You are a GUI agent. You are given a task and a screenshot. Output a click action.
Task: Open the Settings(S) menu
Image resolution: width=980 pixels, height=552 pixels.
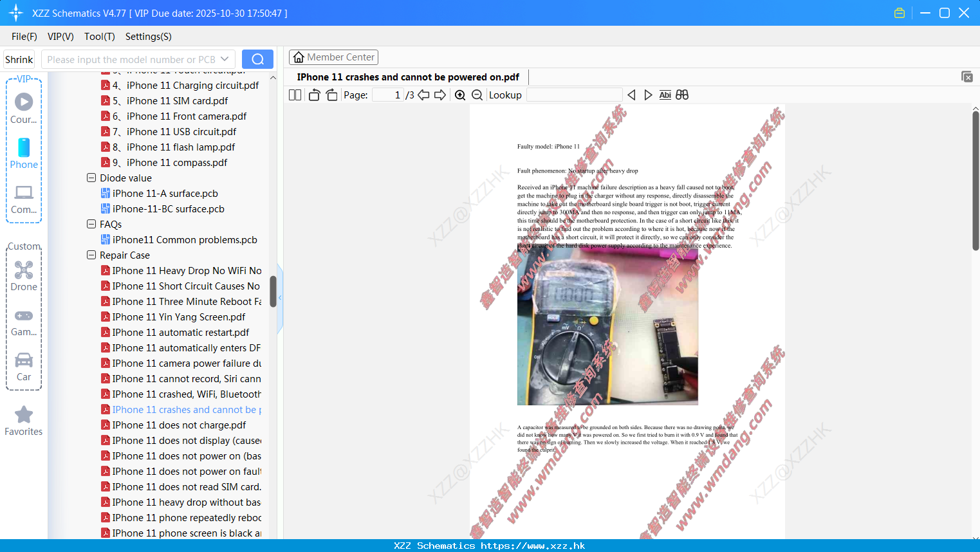(x=149, y=37)
